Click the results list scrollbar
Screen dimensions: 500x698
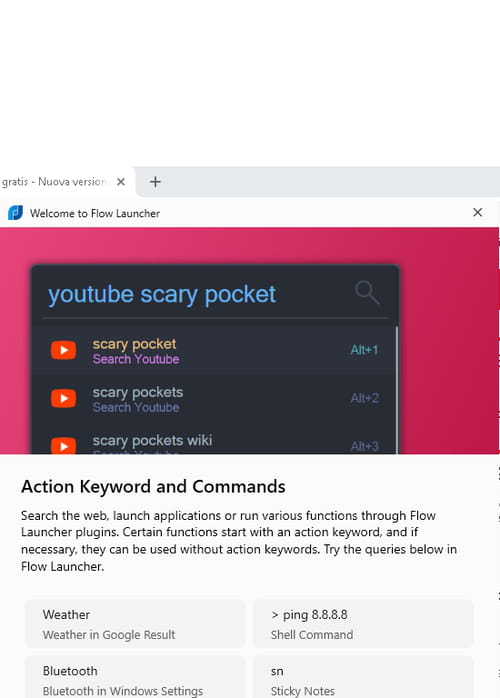tap(396, 390)
